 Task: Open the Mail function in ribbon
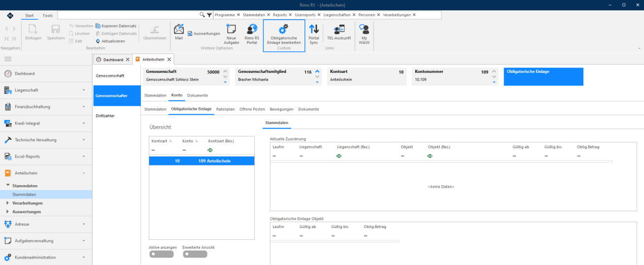pyautogui.click(x=178, y=33)
